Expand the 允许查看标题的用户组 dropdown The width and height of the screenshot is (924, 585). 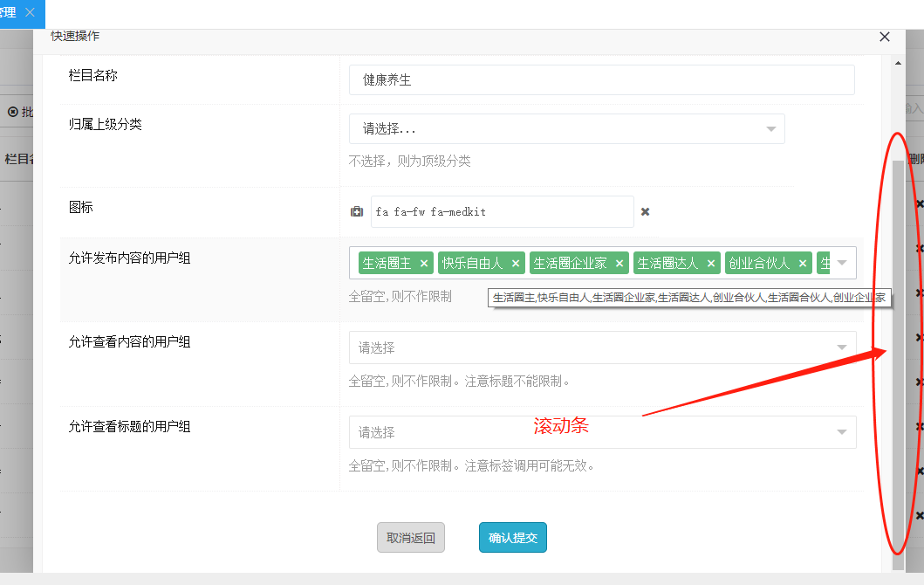[602, 432]
